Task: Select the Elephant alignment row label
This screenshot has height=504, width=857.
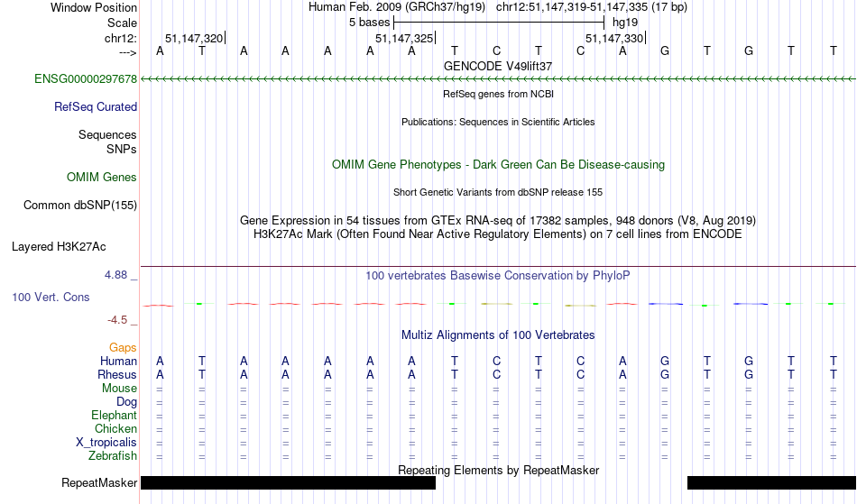Action: point(115,415)
